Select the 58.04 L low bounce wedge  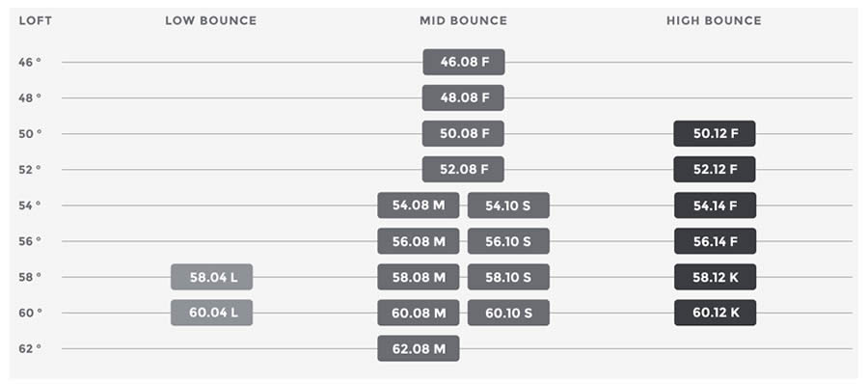(x=211, y=277)
